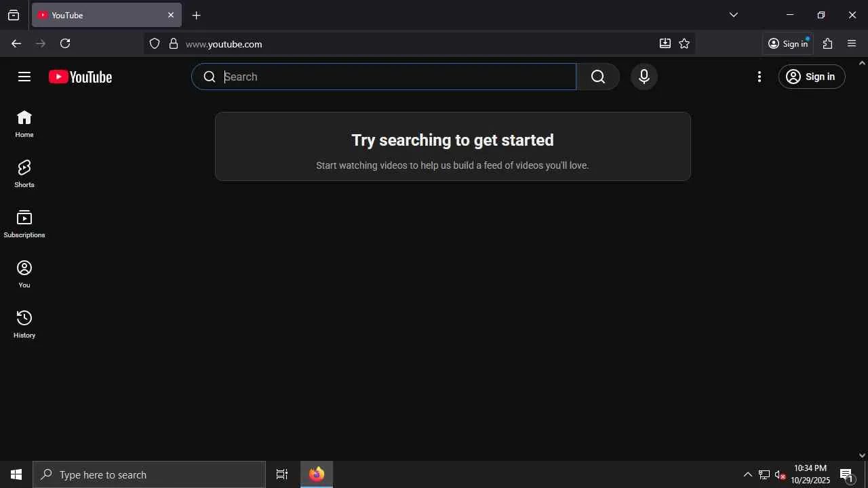Click 'Try searching to get started' heading

[x=452, y=140]
